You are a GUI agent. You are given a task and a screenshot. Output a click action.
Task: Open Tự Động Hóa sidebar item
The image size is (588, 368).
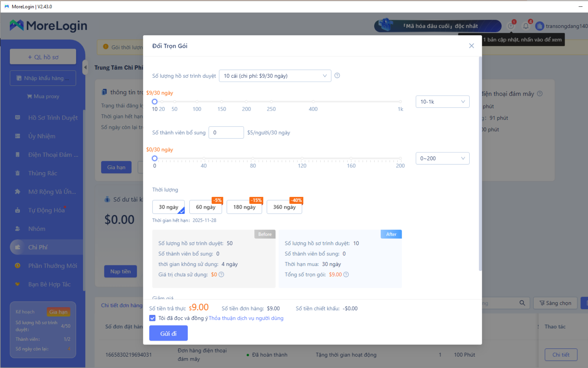(46, 210)
